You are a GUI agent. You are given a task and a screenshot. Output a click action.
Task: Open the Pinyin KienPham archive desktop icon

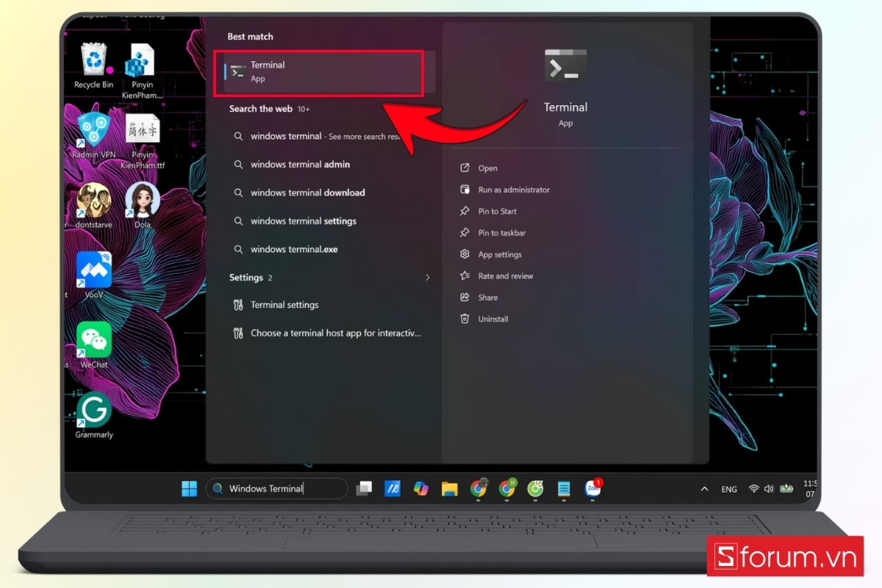pyautogui.click(x=143, y=71)
